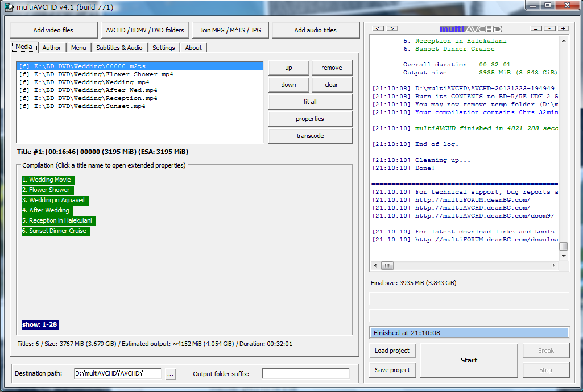The image size is (583, 392).
Task: Click the Load project button
Action: pyautogui.click(x=392, y=351)
